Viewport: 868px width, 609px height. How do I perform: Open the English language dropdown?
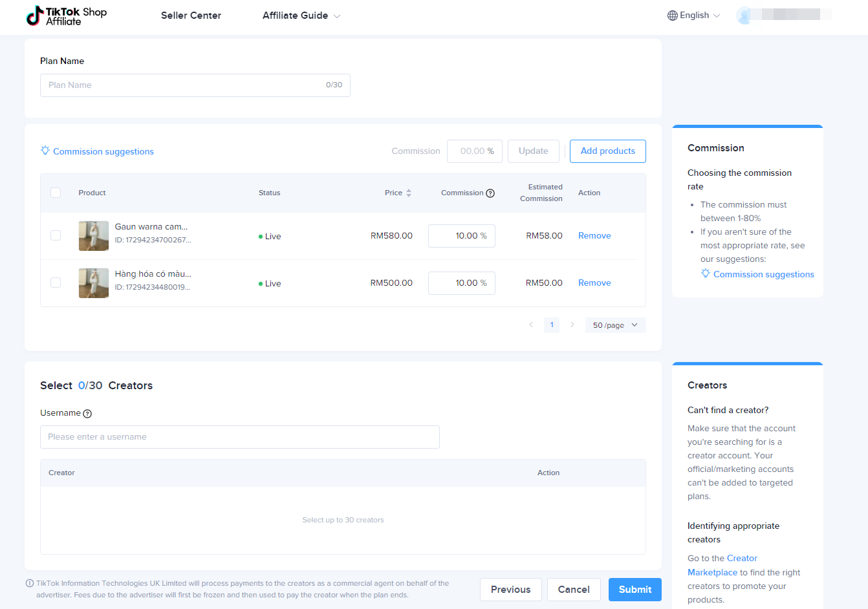[694, 16]
